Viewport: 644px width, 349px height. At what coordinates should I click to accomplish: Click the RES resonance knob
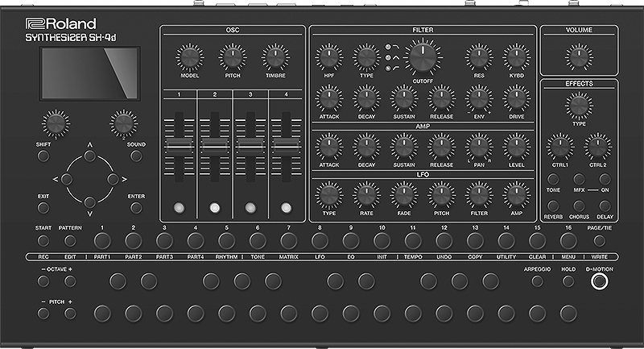(x=479, y=58)
